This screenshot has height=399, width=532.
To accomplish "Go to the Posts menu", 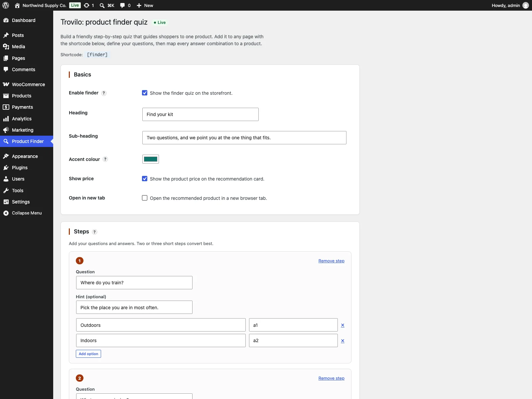I will point(27,35).
